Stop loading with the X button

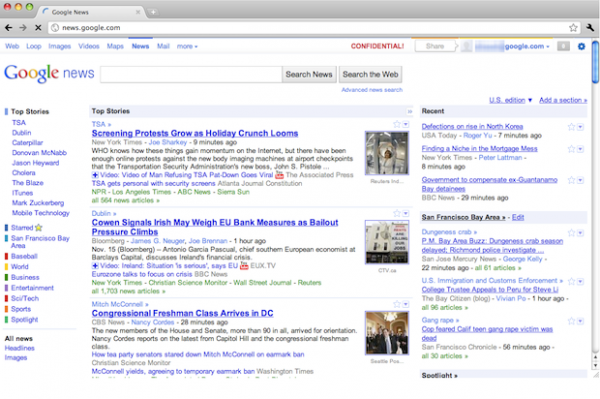[38, 28]
